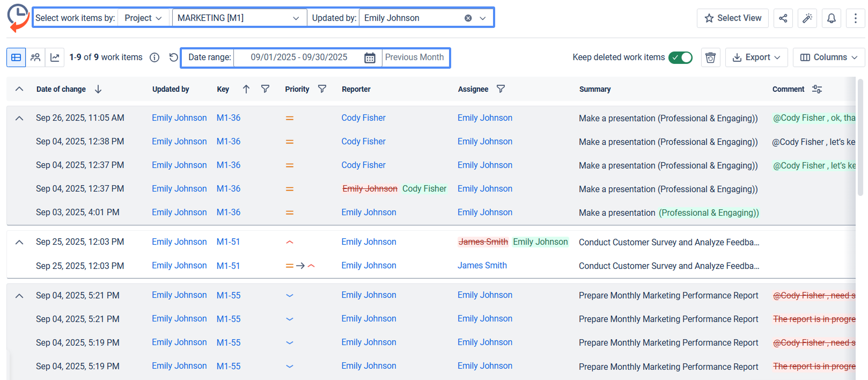Open the Columns menu
This screenshot has width=868, height=380.
point(829,57)
